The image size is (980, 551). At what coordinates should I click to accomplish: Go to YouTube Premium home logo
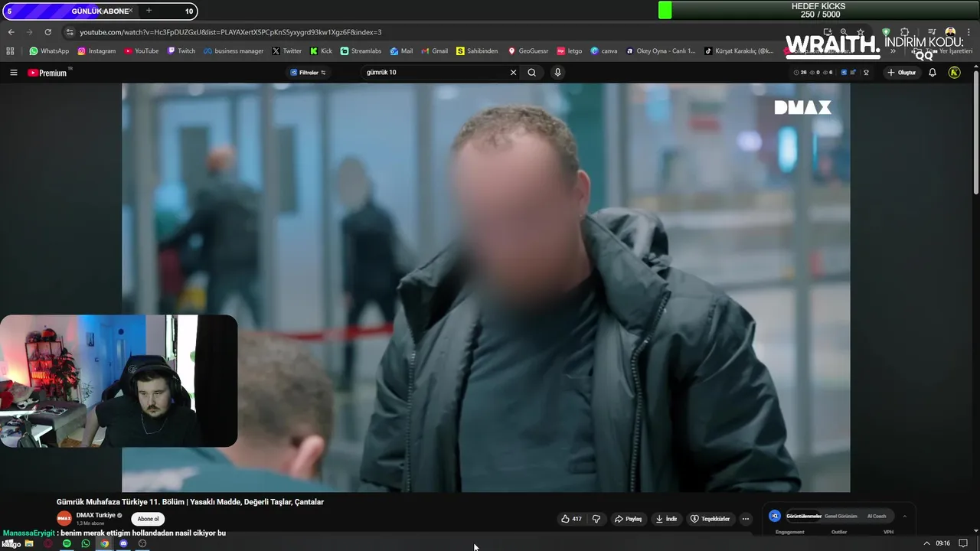[x=48, y=73]
